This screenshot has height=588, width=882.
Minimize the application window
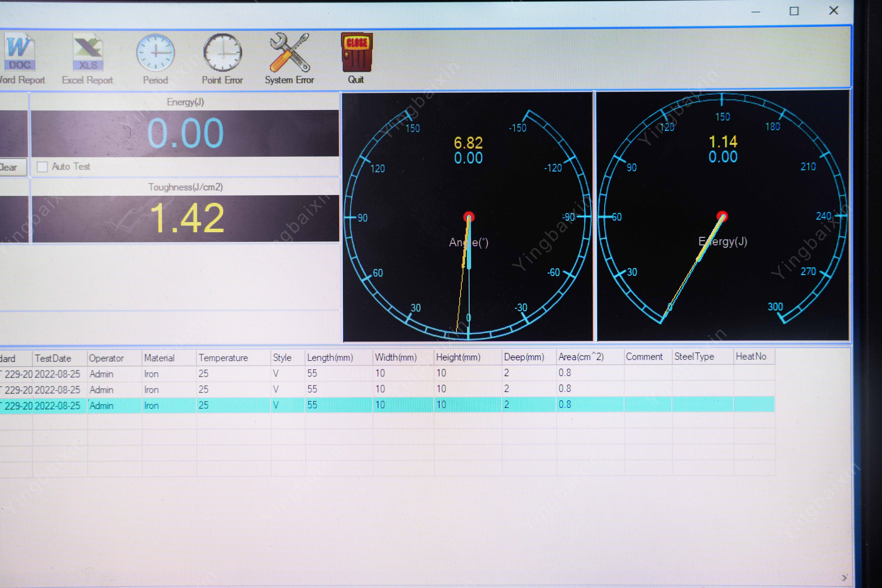pyautogui.click(x=756, y=12)
